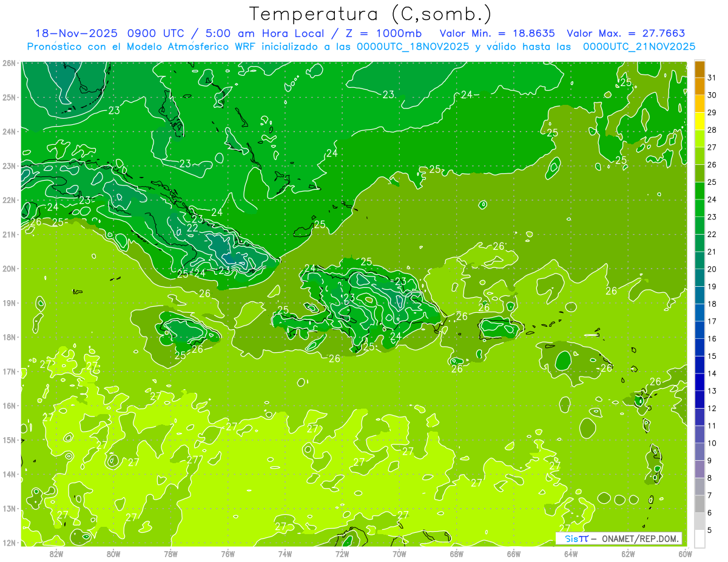Click the 7 label on the color scale

(709, 495)
